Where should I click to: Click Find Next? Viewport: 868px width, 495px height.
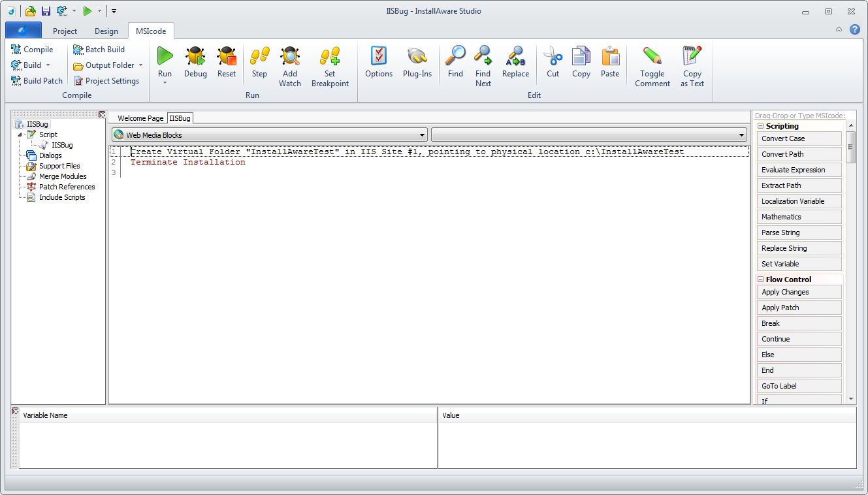point(483,67)
